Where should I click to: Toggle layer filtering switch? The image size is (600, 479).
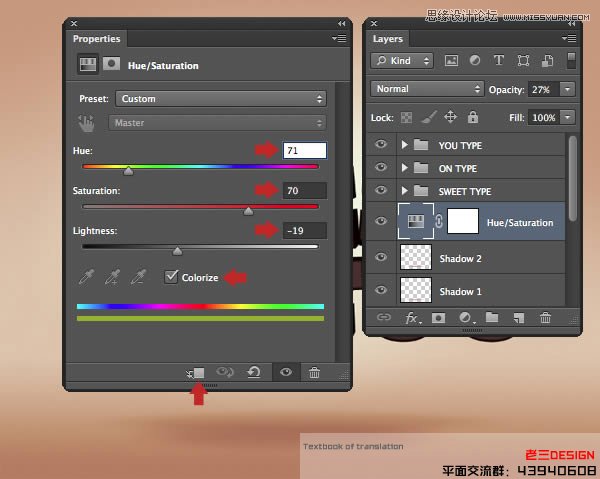coord(571,61)
